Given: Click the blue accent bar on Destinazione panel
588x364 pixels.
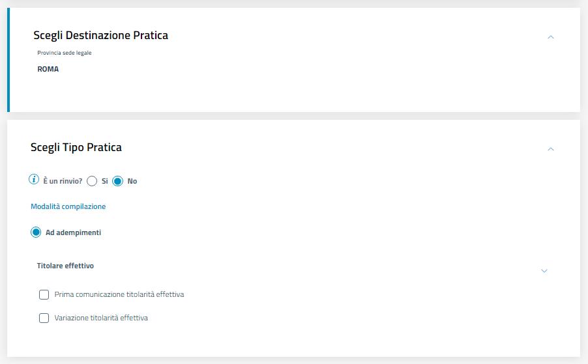Looking at the screenshot, I should [8, 60].
